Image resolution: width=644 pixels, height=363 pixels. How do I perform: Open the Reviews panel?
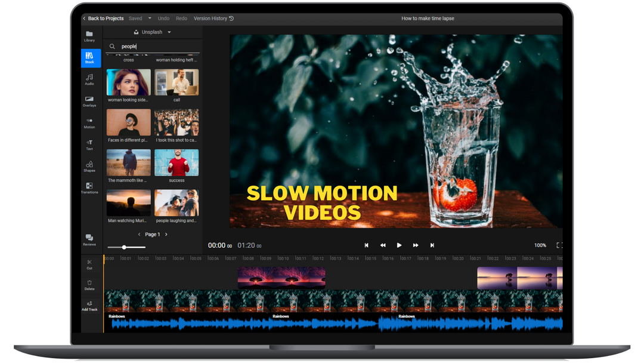coord(89,240)
